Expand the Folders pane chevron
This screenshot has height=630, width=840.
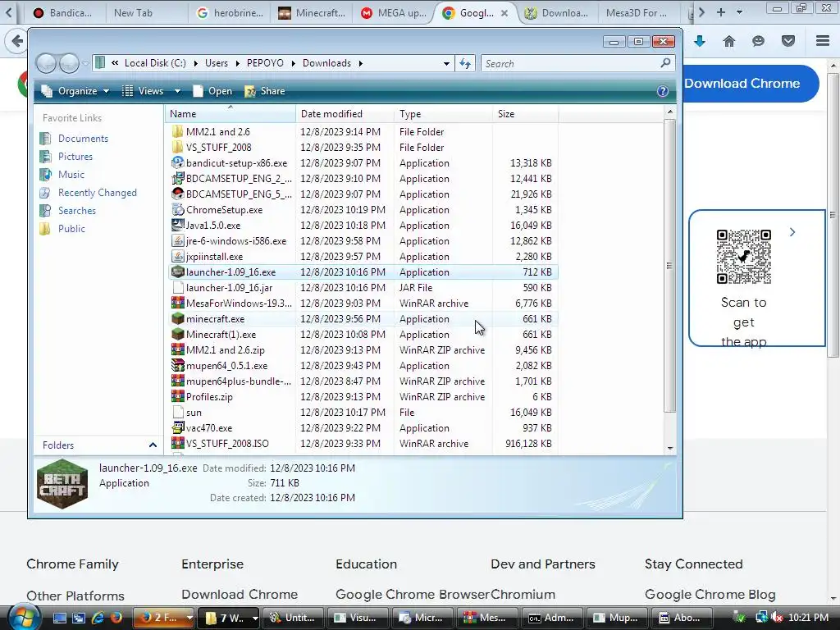[x=153, y=445]
